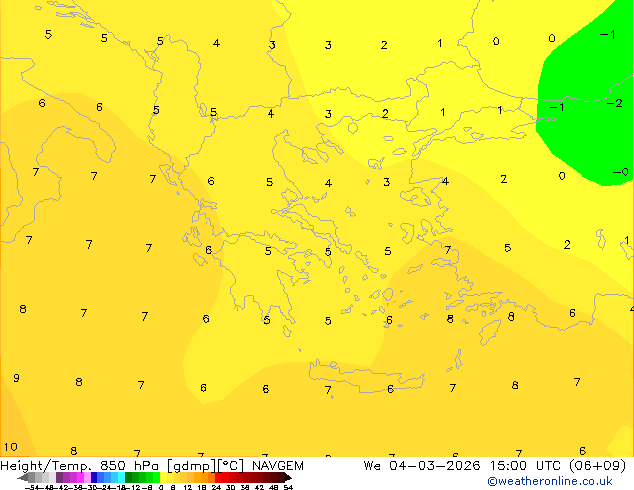The width and height of the screenshot is (634, 490).
Task: Click the temperature value 9 on the map
Action: [x=16, y=378]
